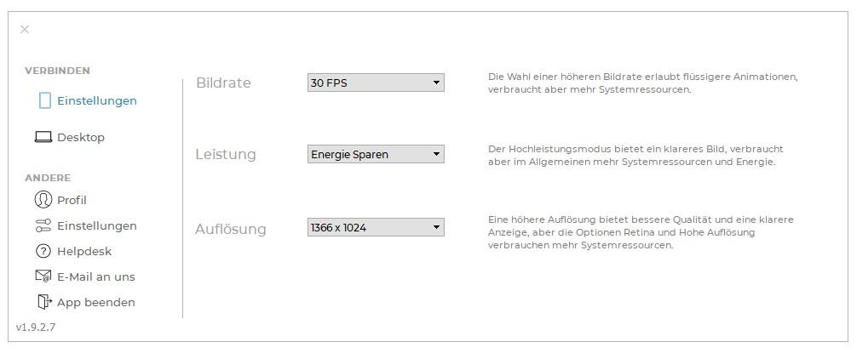Click the version number v1.9.2.7

[x=36, y=327]
